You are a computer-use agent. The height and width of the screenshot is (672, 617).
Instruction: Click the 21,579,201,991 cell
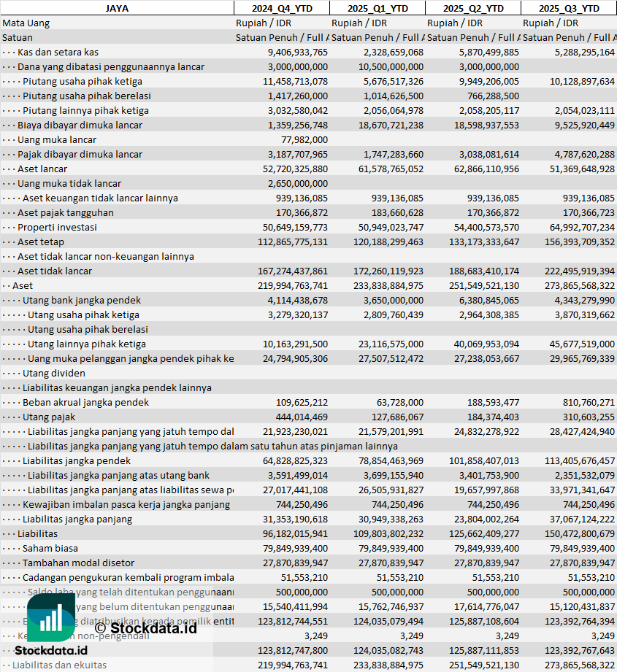(391, 431)
